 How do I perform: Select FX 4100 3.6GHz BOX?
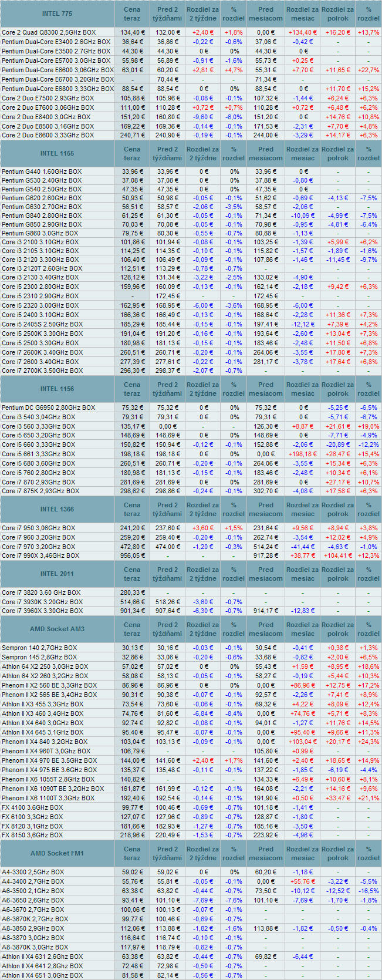[32, 807]
